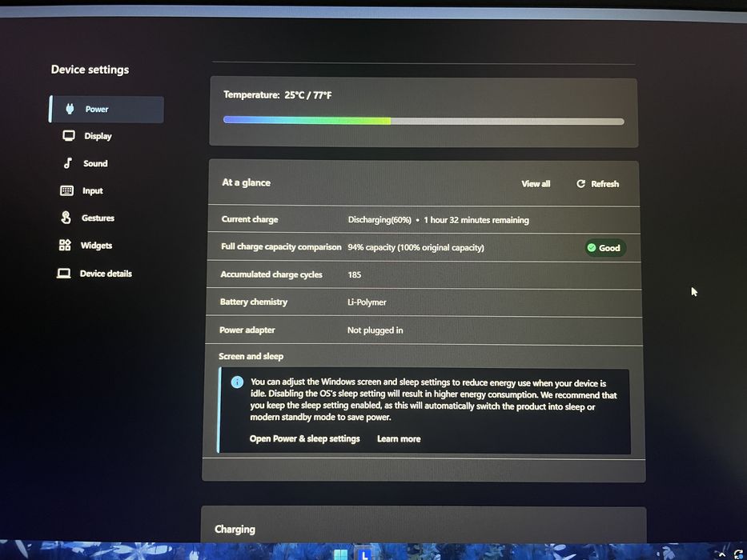747x560 pixels.
Task: Select Input in the sidebar
Action: pos(82,191)
